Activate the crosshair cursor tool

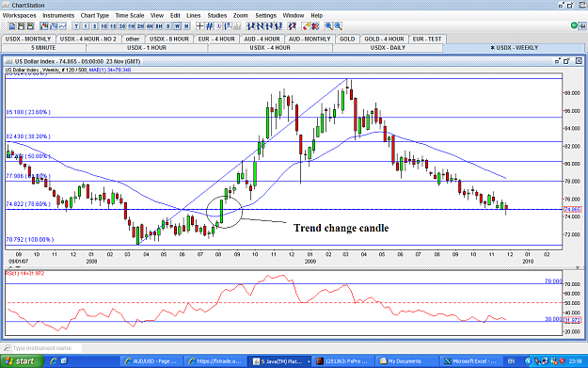(x=199, y=26)
